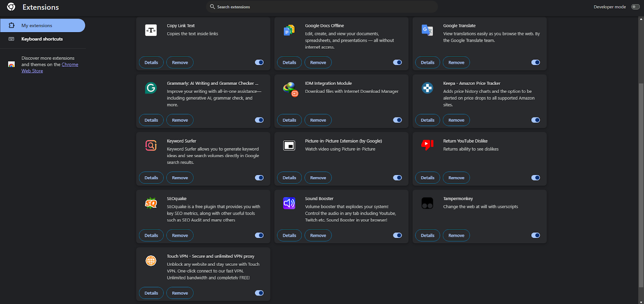The height and width of the screenshot is (304, 644).
Task: Click the Sound Booster speaker icon
Action: coord(289,203)
